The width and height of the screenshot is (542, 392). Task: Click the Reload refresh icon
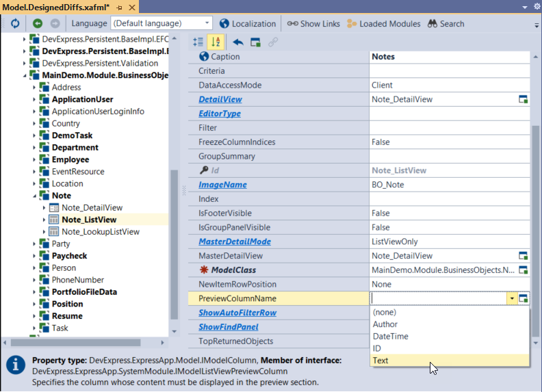pyautogui.click(x=15, y=23)
